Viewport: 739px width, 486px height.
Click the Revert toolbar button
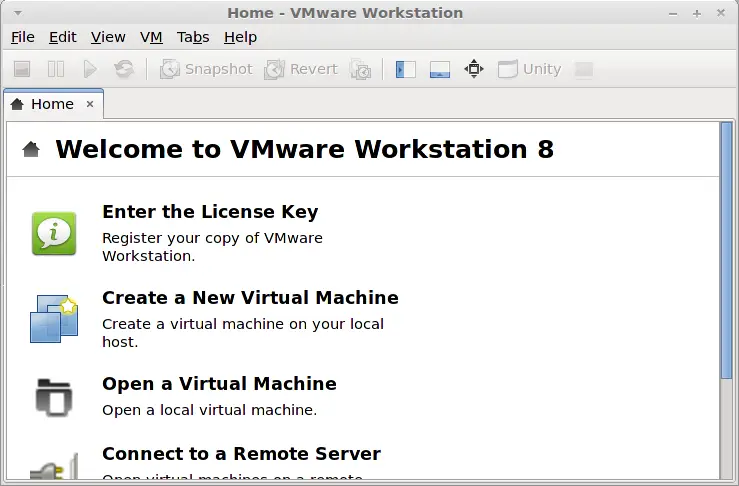301,69
